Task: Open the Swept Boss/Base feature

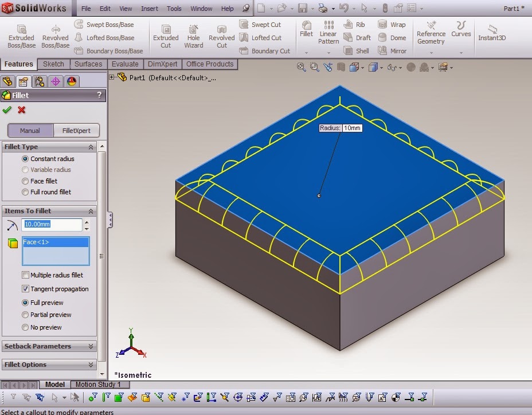Action: coord(108,24)
